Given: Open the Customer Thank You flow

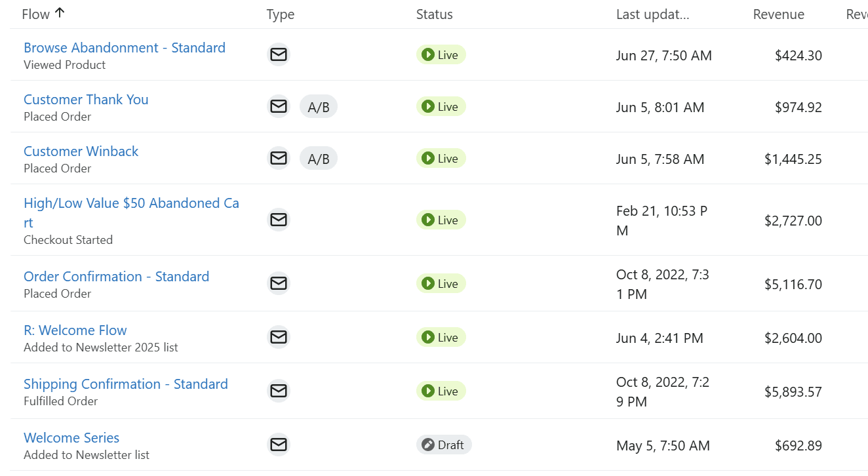Looking at the screenshot, I should pyautogui.click(x=85, y=99).
